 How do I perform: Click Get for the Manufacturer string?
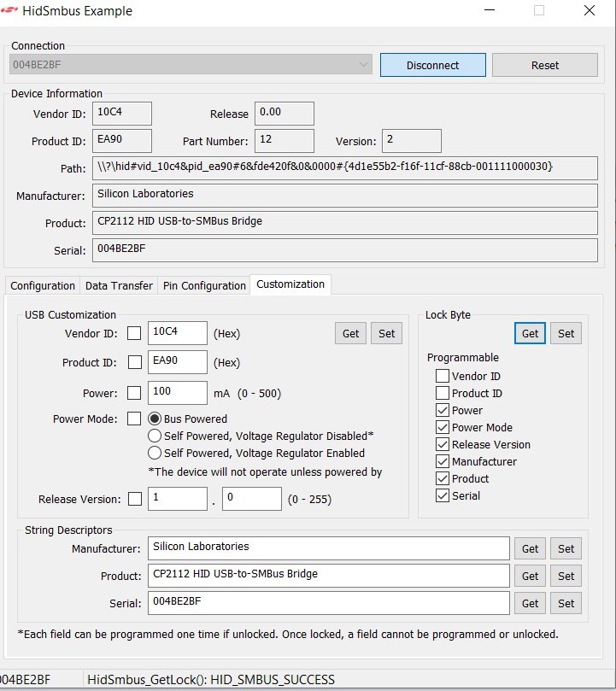(x=530, y=548)
